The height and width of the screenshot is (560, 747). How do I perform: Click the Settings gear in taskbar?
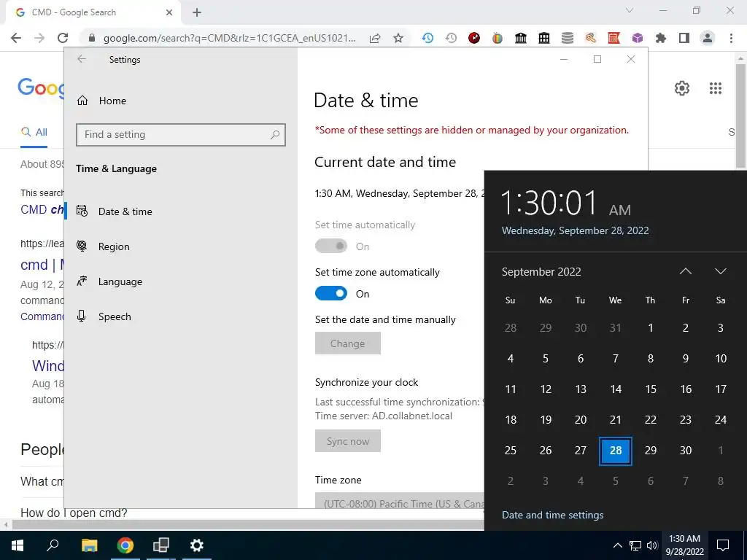pyautogui.click(x=196, y=545)
